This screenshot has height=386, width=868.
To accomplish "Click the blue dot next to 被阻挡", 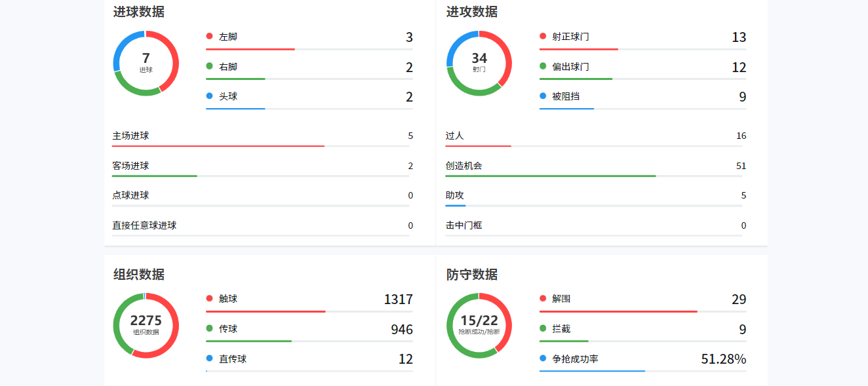I will (x=543, y=96).
